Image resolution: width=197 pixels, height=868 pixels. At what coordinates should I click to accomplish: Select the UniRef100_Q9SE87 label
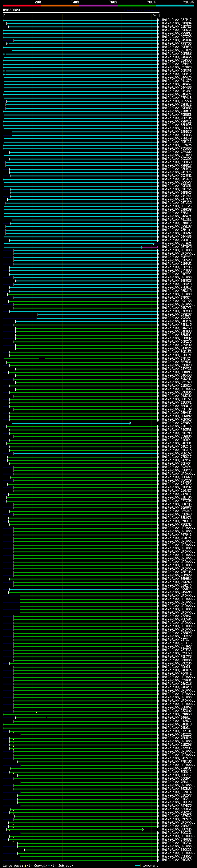(x=176, y=314)
